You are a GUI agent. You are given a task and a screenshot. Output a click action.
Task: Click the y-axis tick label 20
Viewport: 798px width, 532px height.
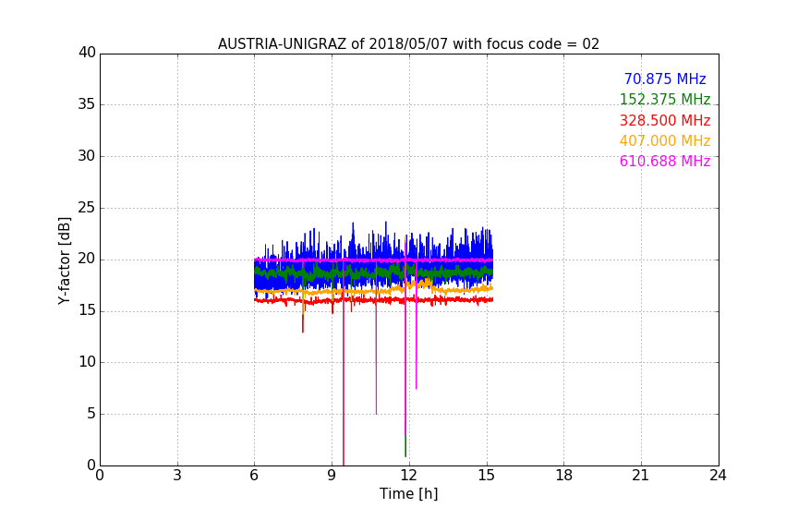[87, 259]
